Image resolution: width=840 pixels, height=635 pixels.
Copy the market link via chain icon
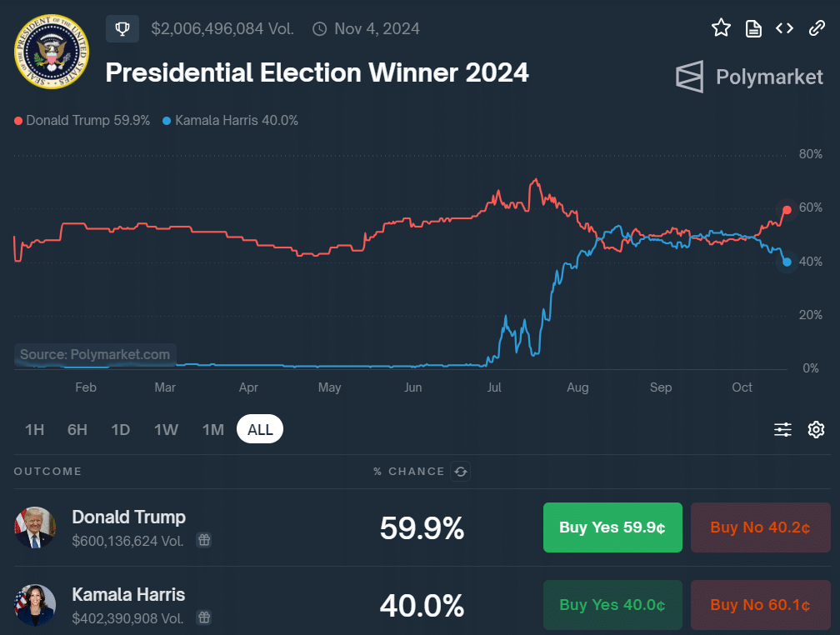pos(816,27)
